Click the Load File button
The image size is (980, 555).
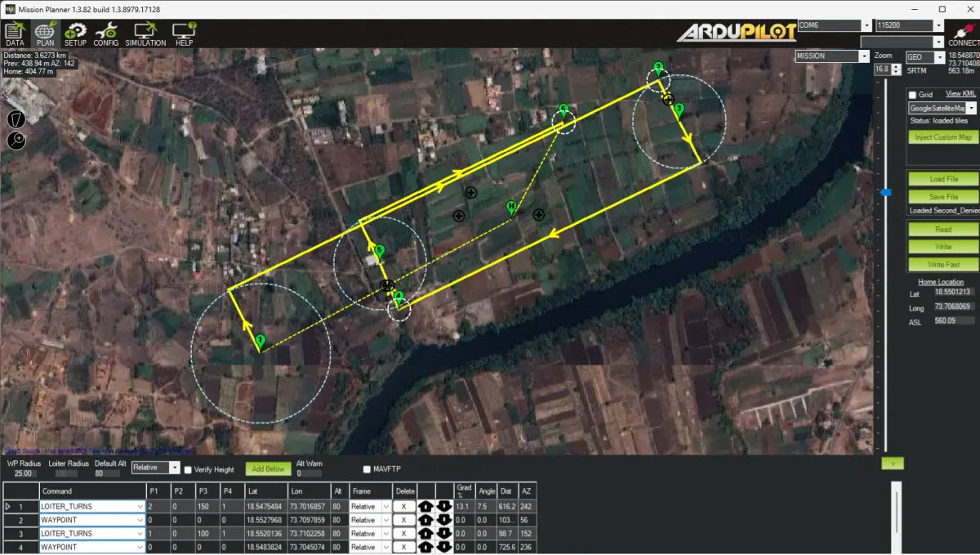click(x=943, y=179)
